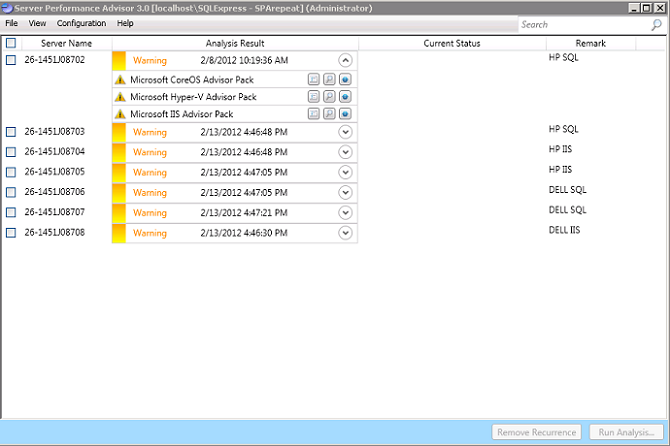Check the box for server 26-1451J08703

(11, 132)
